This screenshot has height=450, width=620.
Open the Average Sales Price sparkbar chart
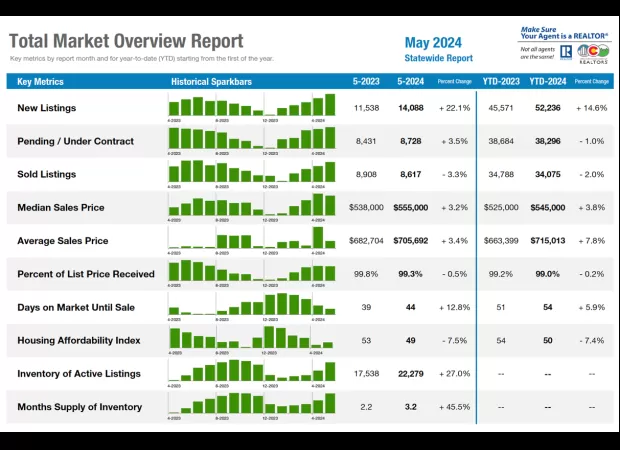252,240
